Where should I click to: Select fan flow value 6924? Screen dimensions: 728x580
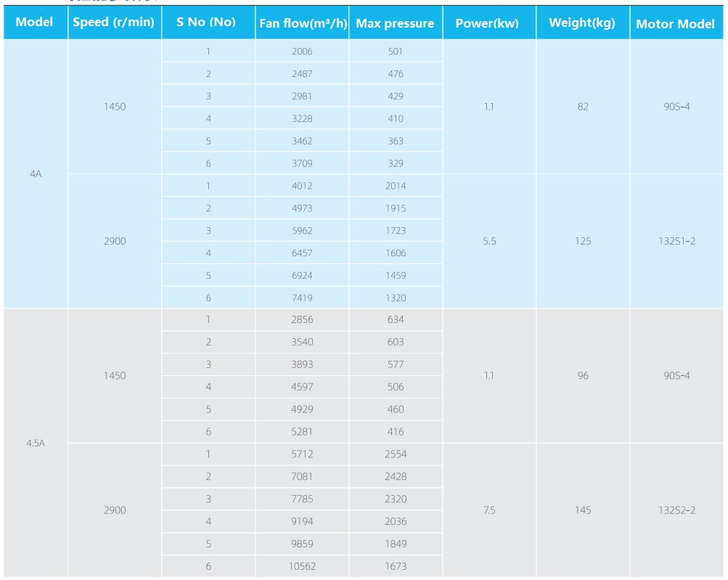coord(302,275)
